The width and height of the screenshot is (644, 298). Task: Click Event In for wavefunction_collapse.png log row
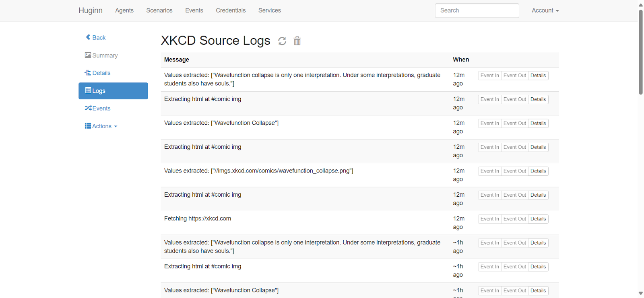[x=489, y=171]
